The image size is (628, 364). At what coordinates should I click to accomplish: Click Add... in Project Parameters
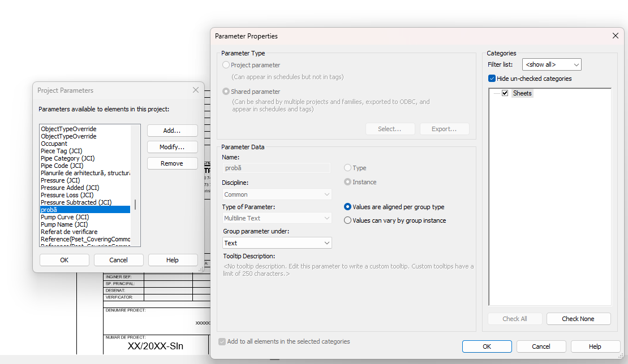click(x=172, y=131)
